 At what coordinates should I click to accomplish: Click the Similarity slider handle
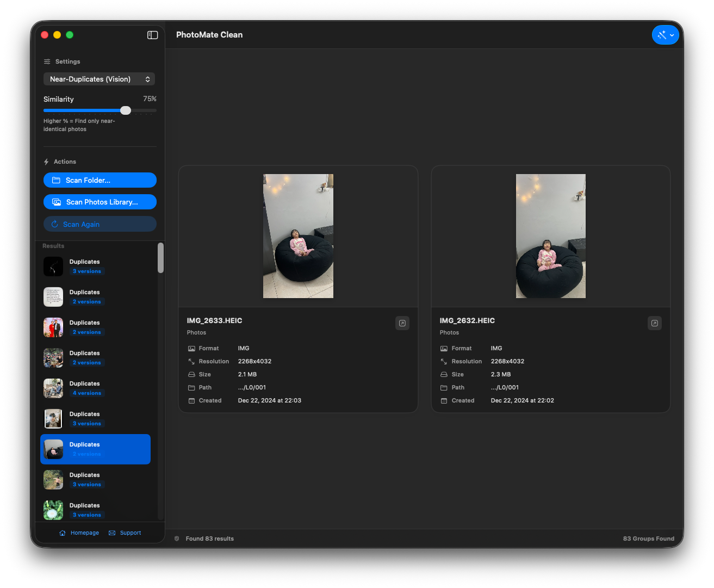(x=126, y=110)
